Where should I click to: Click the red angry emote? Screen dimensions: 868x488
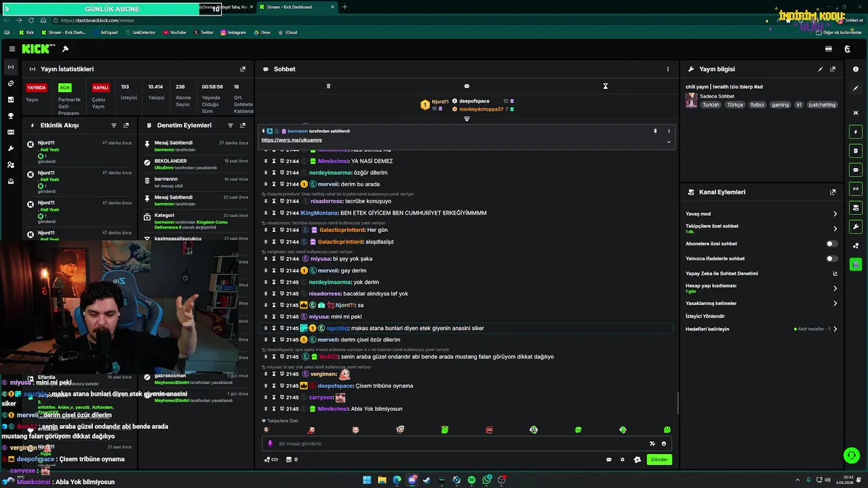point(489,430)
